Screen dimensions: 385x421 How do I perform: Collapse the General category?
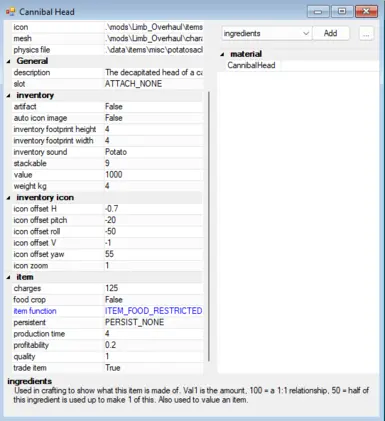9,61
